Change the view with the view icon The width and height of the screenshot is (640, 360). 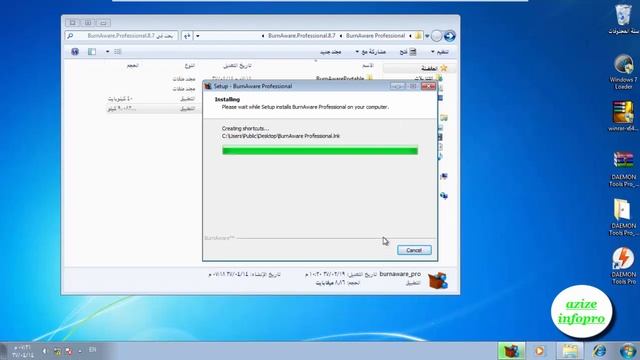pos(118,52)
